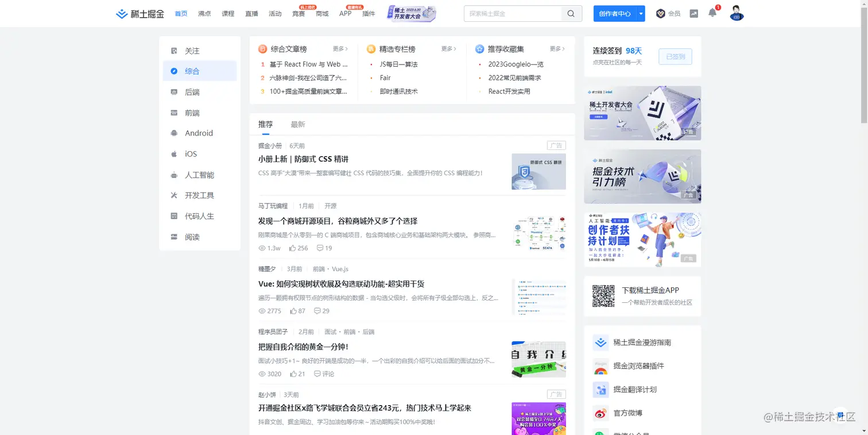Click the 阅读 sidebar icon
This screenshot has height=435, width=868.
[174, 237]
